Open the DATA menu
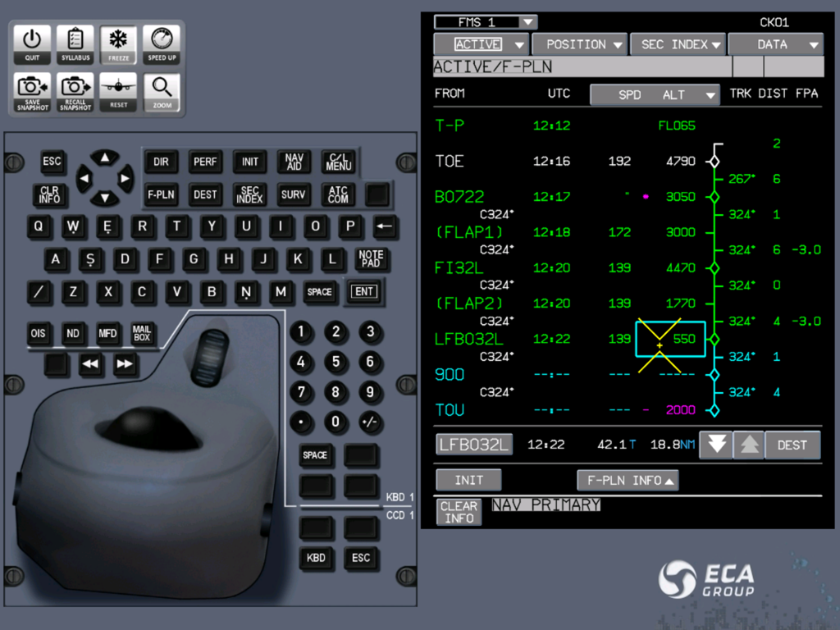This screenshot has height=630, width=840. 775,43
